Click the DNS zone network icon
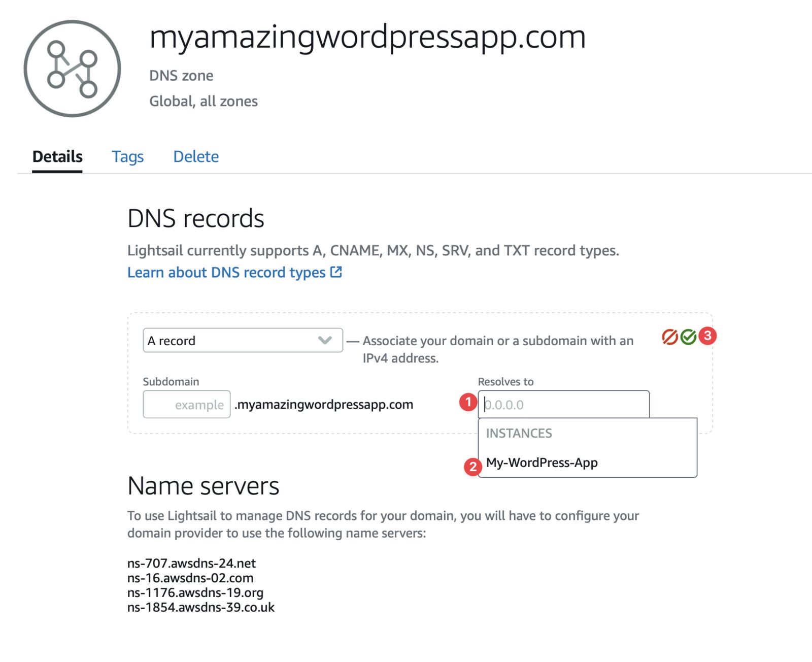812x662 pixels. 72,69
